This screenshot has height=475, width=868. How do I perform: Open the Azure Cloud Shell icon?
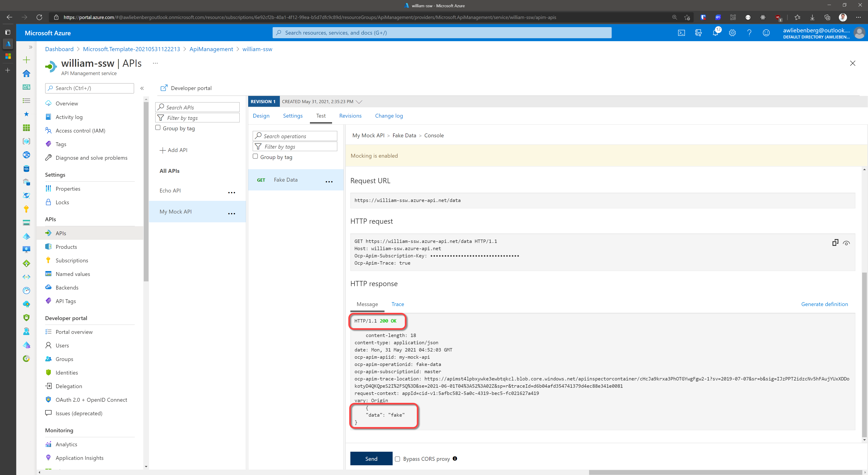[x=681, y=33]
